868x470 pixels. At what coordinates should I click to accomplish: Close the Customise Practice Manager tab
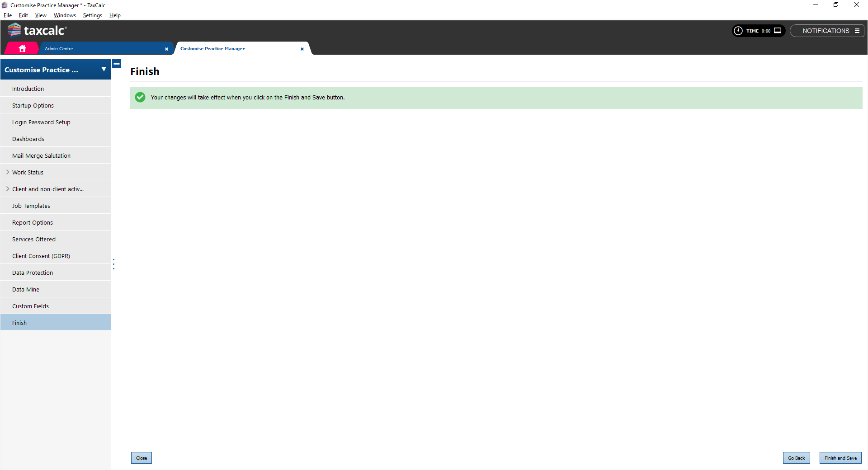pos(302,49)
